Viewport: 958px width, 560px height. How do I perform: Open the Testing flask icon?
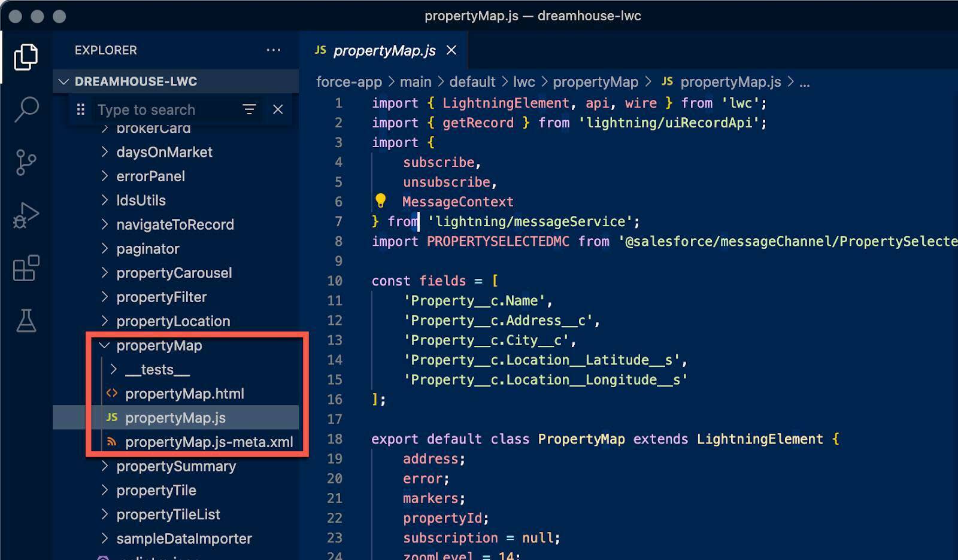click(26, 321)
